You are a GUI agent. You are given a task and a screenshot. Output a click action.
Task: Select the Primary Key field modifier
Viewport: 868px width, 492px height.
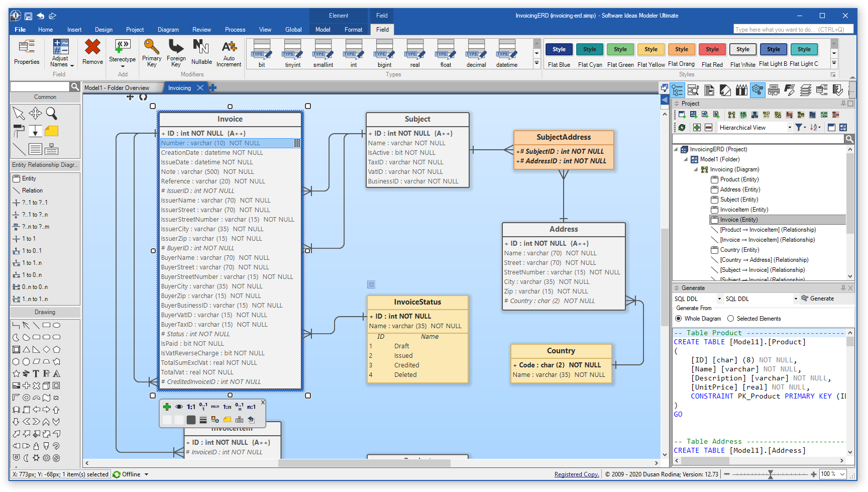(152, 53)
